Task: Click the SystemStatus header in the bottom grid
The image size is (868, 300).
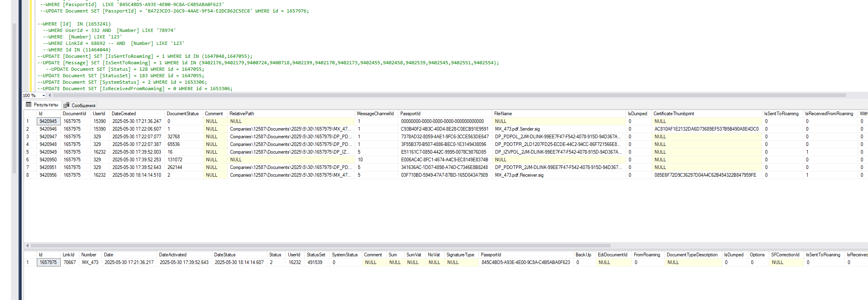Action: (345, 255)
